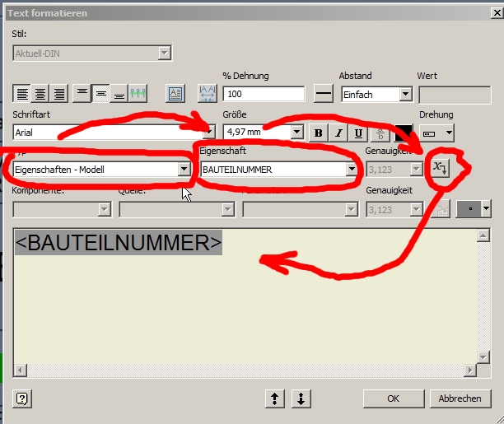
Task: Click the <BAUTEILNUMMER> text in editor
Action: pyautogui.click(x=119, y=242)
